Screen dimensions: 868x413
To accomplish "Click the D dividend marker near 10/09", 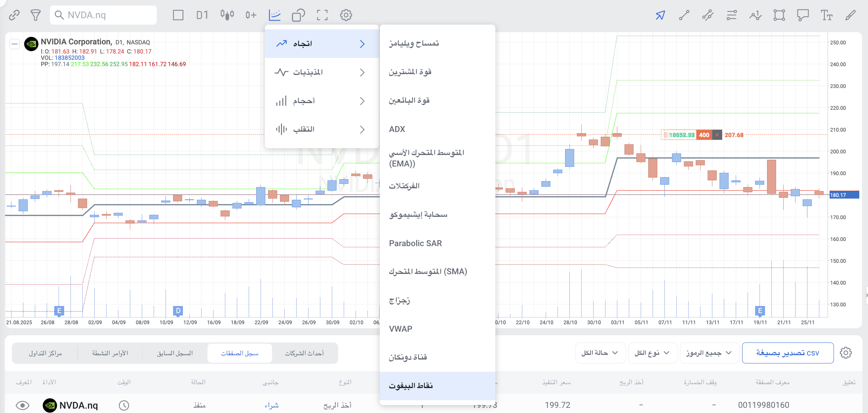I will click(178, 311).
